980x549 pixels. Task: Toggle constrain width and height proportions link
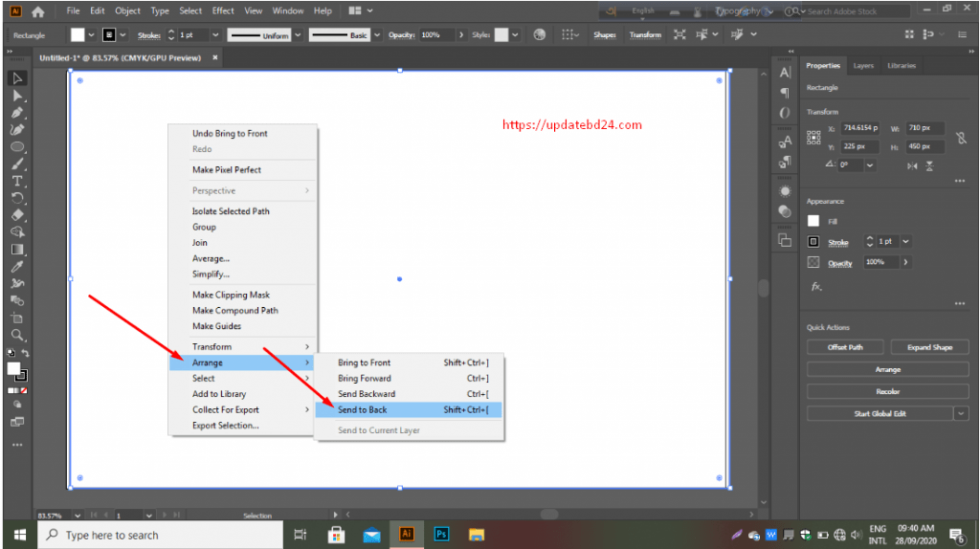click(x=961, y=138)
